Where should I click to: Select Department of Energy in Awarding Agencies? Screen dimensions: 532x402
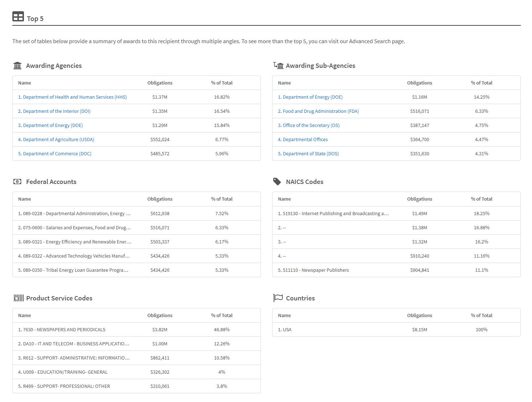pos(50,126)
